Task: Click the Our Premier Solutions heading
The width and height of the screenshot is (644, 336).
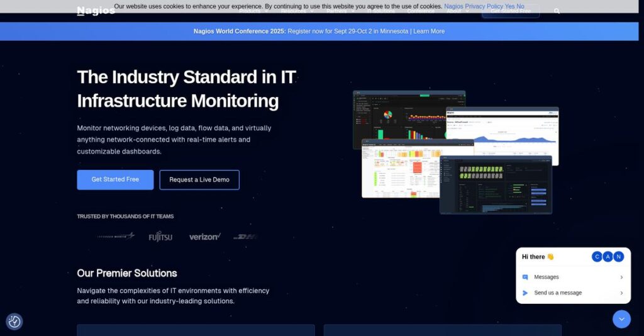Action: click(x=127, y=273)
